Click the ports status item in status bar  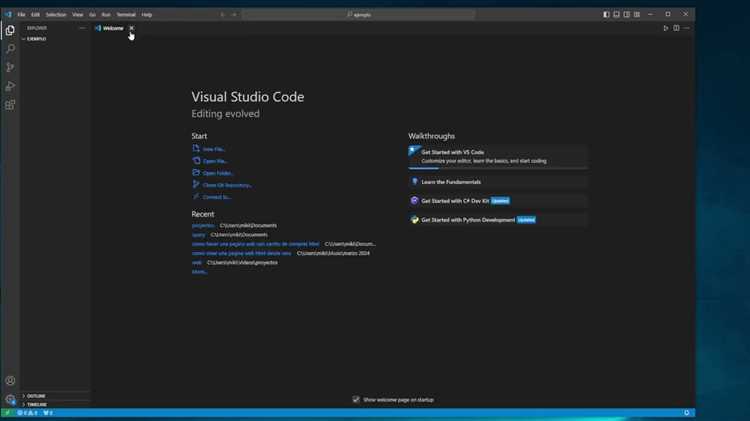(48, 413)
